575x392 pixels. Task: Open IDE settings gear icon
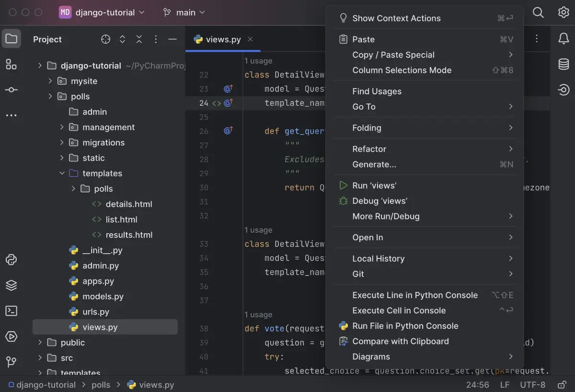coord(563,12)
